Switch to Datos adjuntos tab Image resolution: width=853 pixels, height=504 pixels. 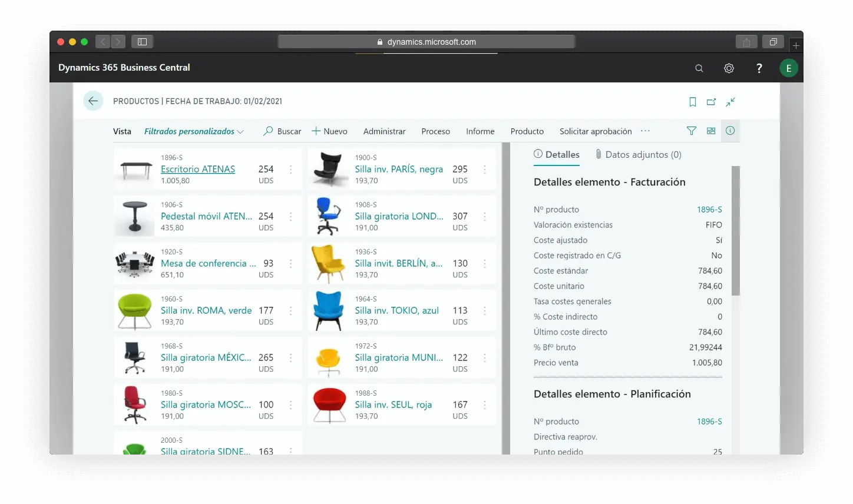coord(638,154)
